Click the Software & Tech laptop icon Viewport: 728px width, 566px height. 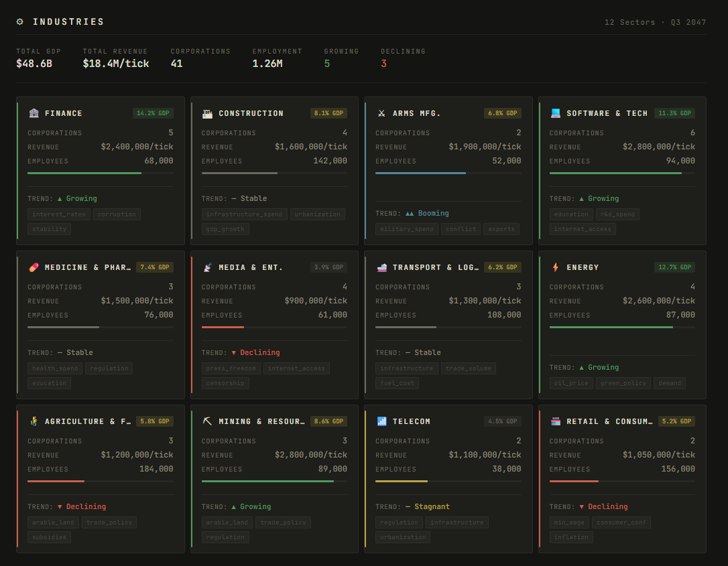point(555,113)
